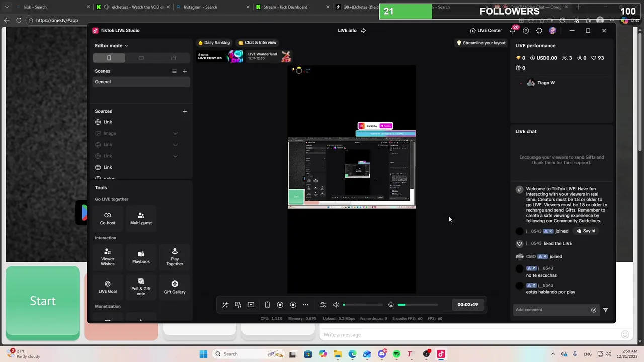644x362 pixels.
Task: Show the second hidden Link source
Action: [175, 156]
